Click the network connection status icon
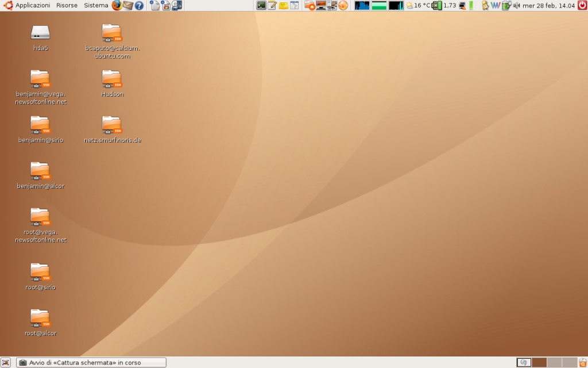 click(462, 5)
